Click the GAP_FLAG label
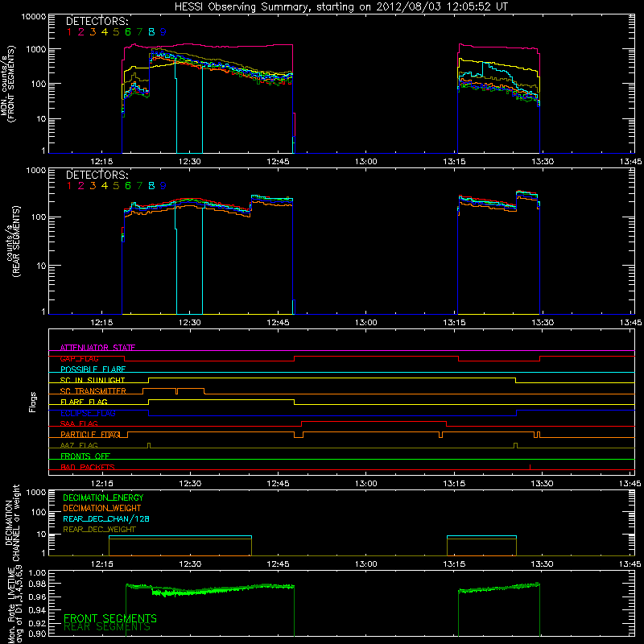Screen dimensions: 644x644 pyautogui.click(x=79, y=358)
